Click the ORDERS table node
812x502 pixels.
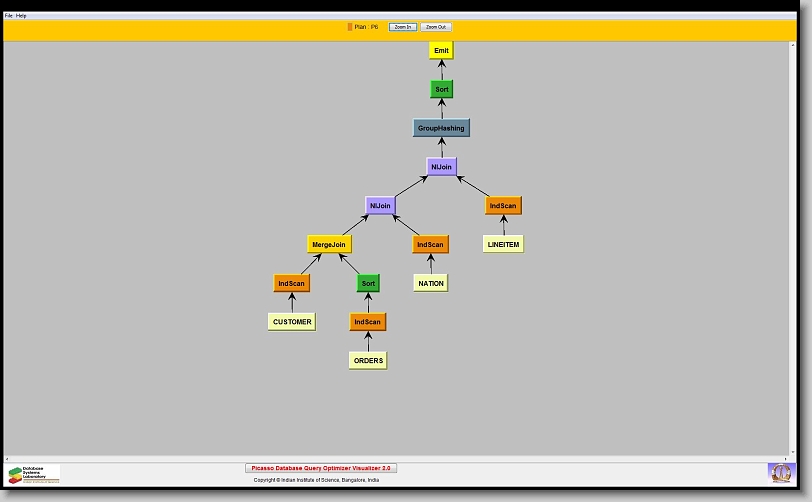pyautogui.click(x=368, y=360)
